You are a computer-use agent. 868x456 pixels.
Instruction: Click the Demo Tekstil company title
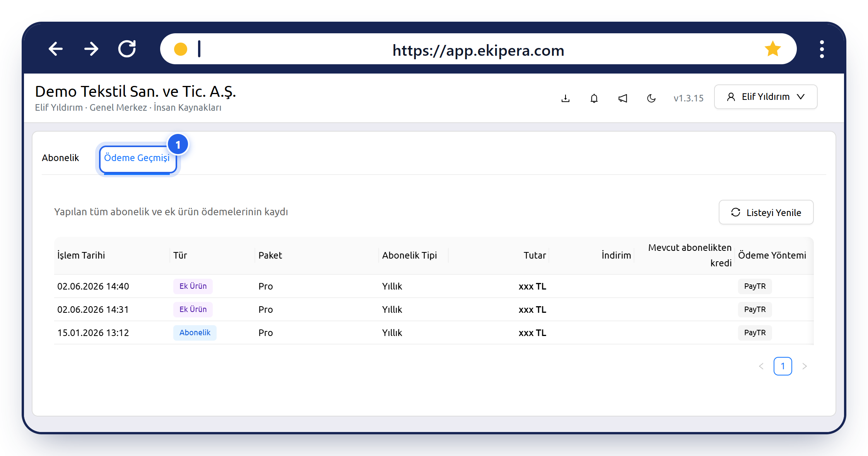click(x=135, y=92)
